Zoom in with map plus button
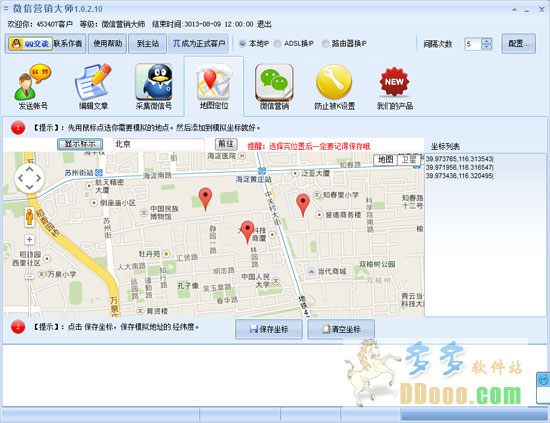550x423 pixels. [x=29, y=240]
